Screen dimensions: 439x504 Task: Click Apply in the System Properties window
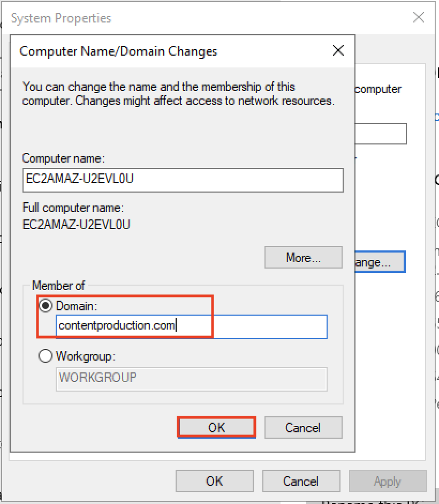pyautogui.click(x=388, y=481)
